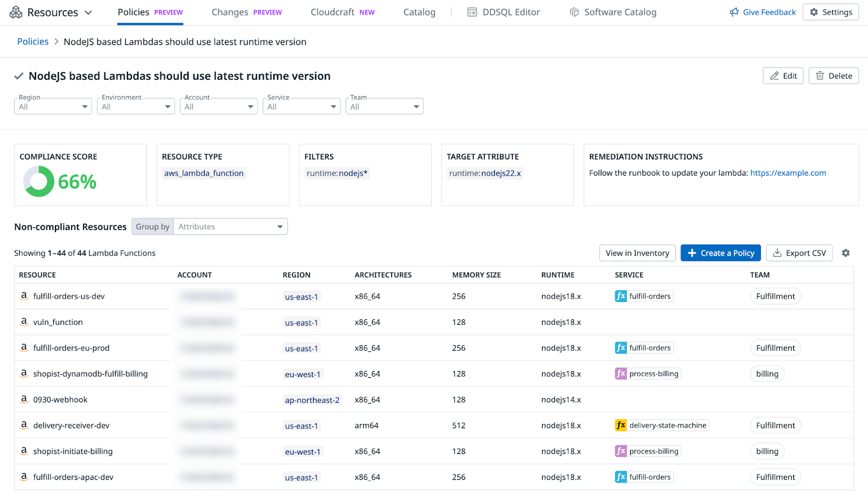Open the example.com runbook link
The height and width of the screenshot is (491, 868).
click(x=788, y=173)
